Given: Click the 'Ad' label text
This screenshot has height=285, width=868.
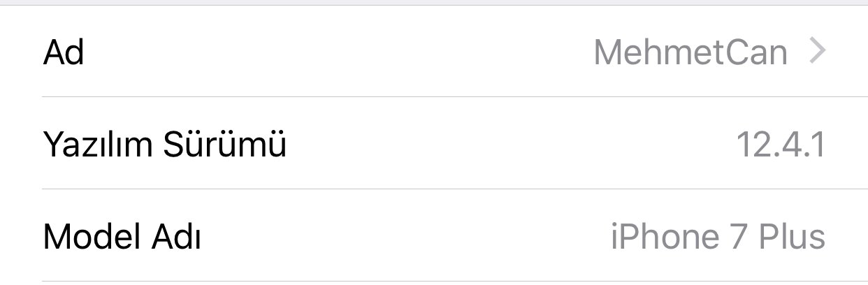Looking at the screenshot, I should 64,52.
